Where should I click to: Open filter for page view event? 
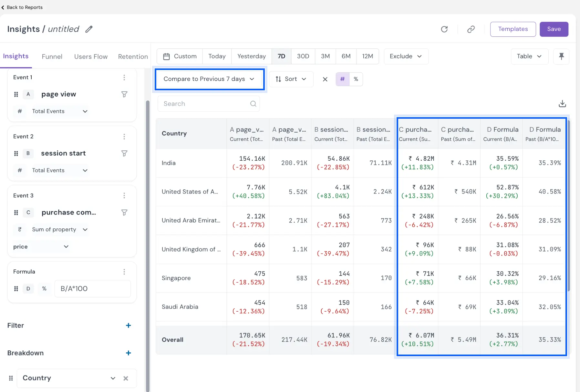pyautogui.click(x=124, y=94)
